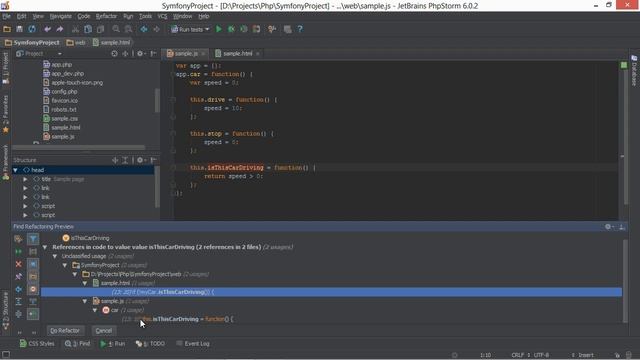This screenshot has height=360, width=640.
Task: Close the sample.js editor tab
Action: coord(203,54)
